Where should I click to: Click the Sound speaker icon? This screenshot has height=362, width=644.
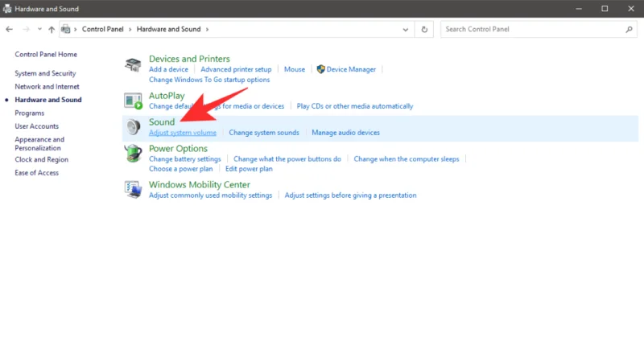tap(134, 127)
